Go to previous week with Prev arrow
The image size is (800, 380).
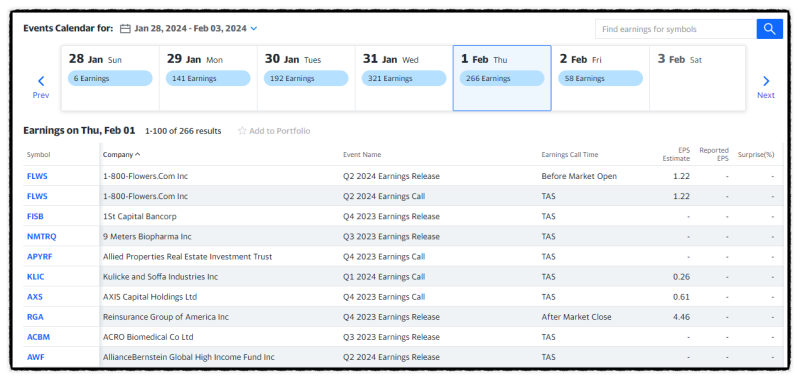coord(41,87)
